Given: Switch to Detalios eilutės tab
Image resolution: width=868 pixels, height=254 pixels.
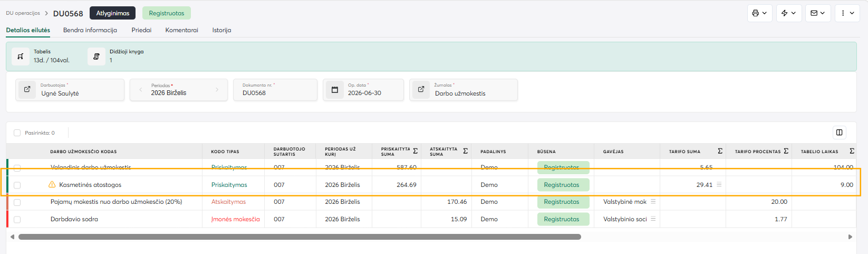Looking at the screenshot, I should coord(28,30).
